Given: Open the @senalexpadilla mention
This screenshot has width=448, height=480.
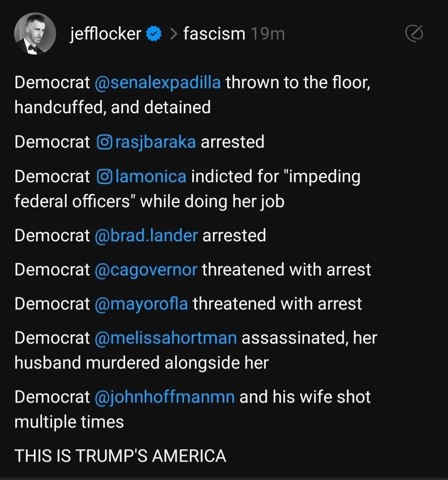Looking at the screenshot, I should pos(158,82).
